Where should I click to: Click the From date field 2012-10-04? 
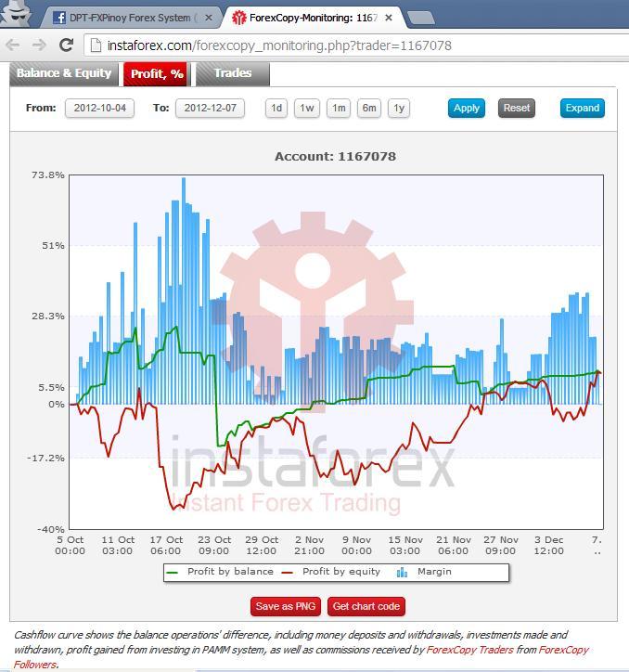click(99, 108)
